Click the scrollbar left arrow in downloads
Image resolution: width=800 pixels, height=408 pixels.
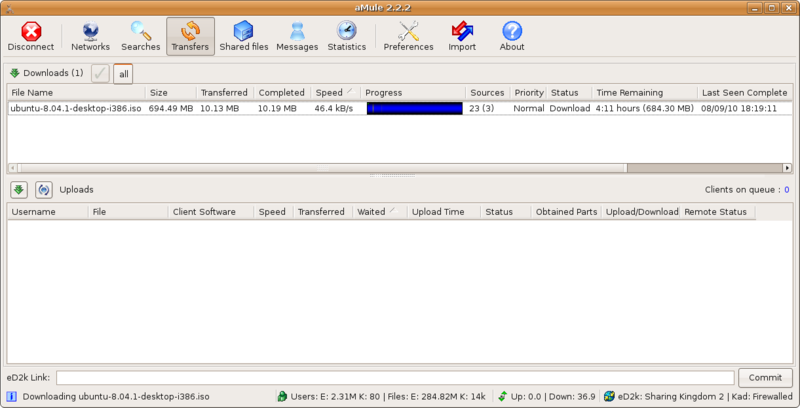12,168
